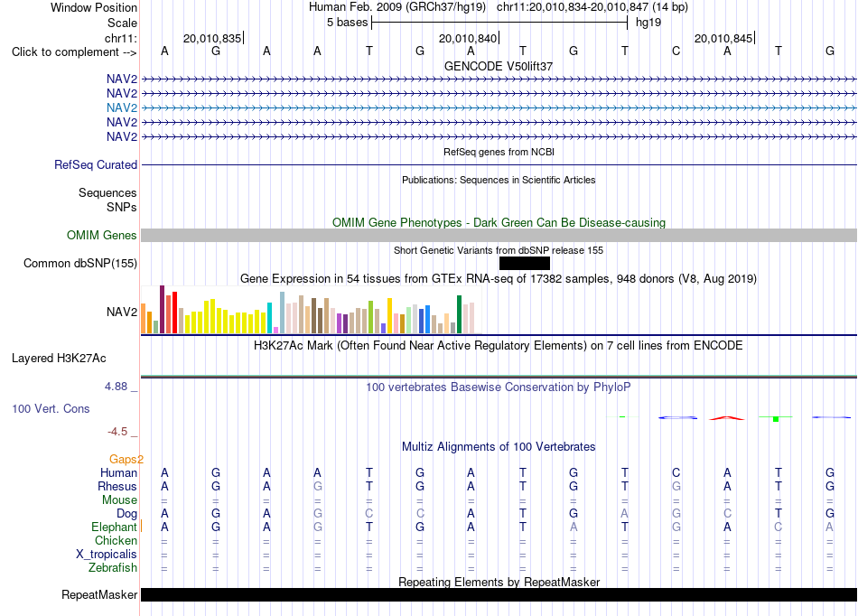Click the 20,010,835 ruler coordinate
The image size is (858, 616).
[x=212, y=38]
